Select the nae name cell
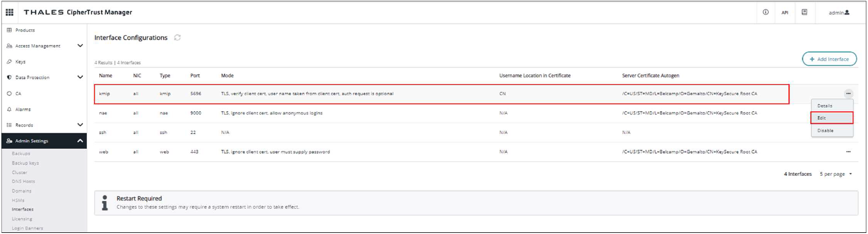Viewport: 868px width, 234px height. pos(104,113)
